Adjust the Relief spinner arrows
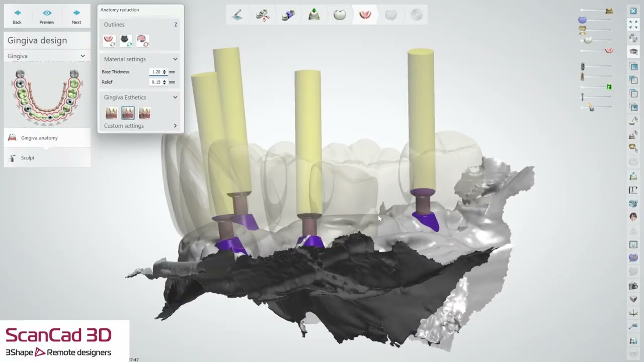The height and width of the screenshot is (362, 644). [164, 82]
